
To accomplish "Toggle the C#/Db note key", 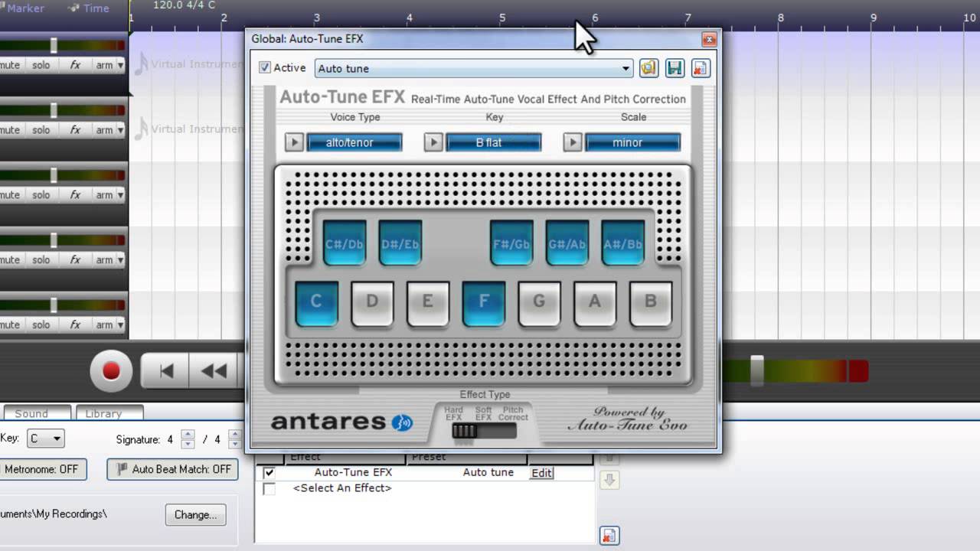I will coord(345,243).
